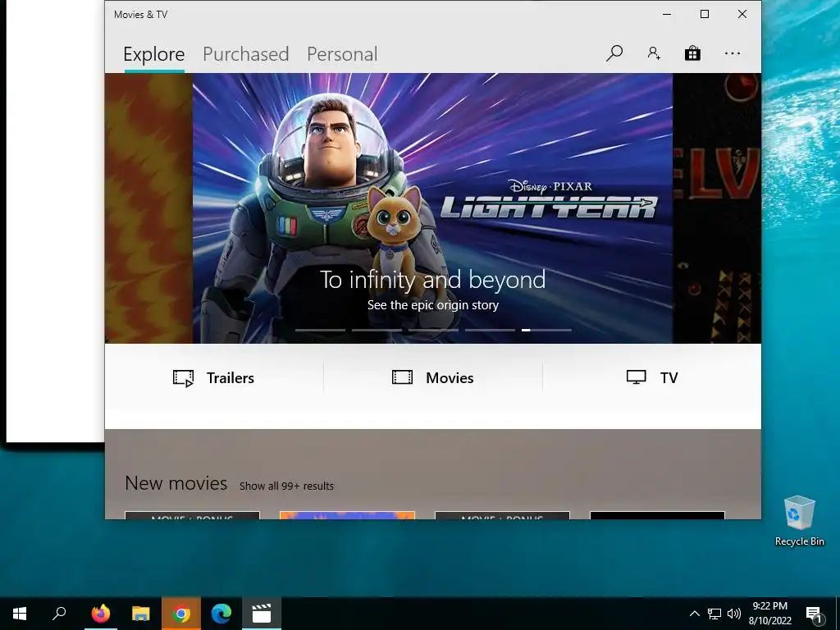Open the Lightyear featured banner
The height and width of the screenshot is (630, 840).
click(x=432, y=208)
